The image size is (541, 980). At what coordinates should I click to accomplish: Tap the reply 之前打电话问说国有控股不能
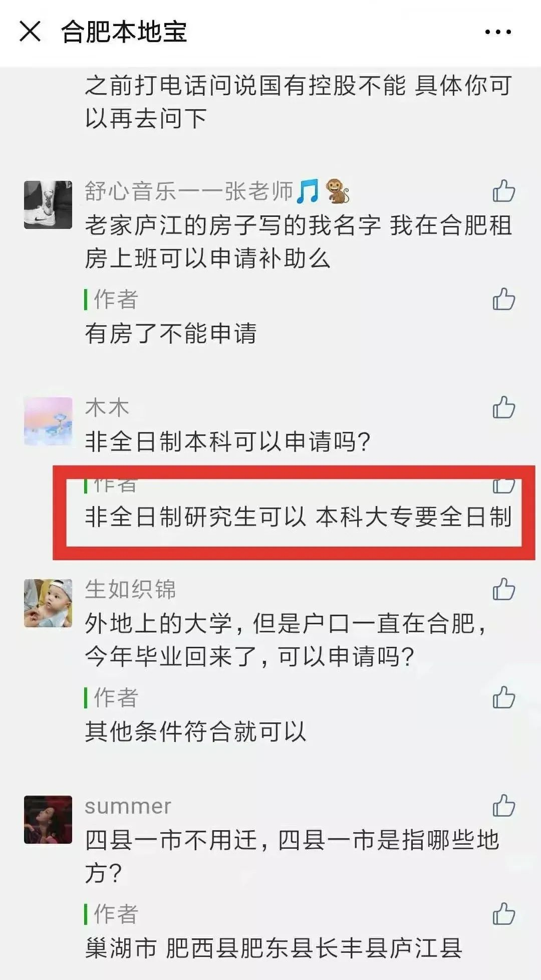point(299,102)
